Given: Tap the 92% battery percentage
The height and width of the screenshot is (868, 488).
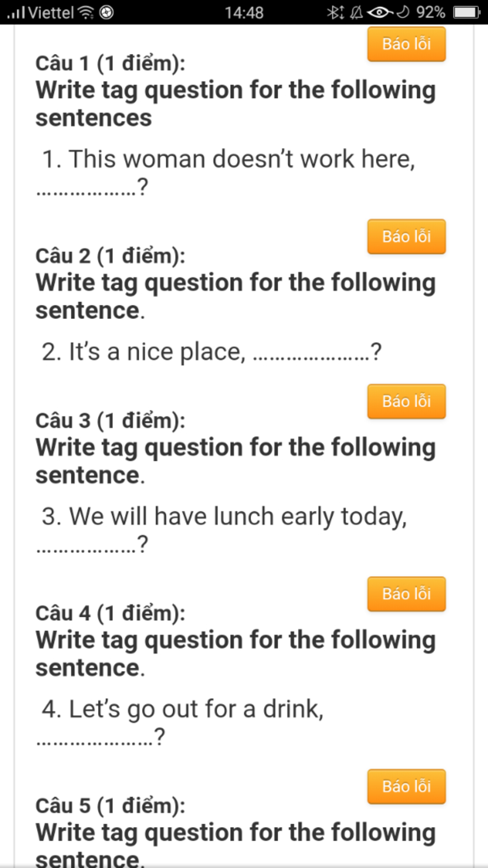Looking at the screenshot, I should click(x=430, y=12).
